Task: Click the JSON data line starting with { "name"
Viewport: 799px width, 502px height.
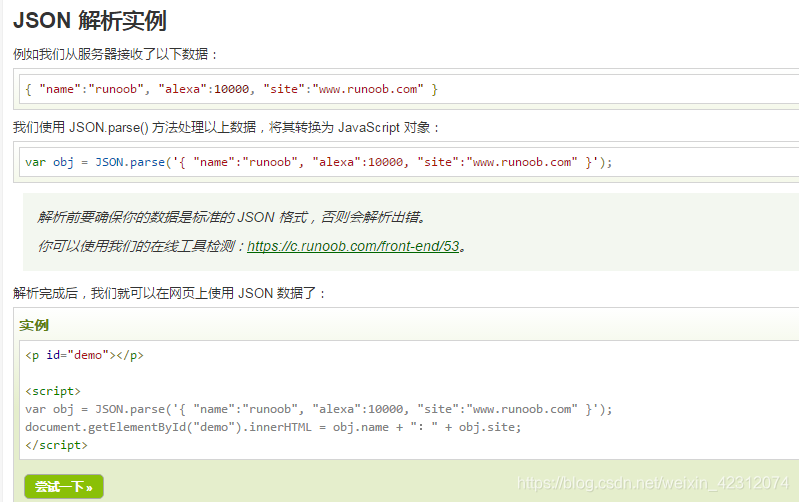Action: point(231,89)
